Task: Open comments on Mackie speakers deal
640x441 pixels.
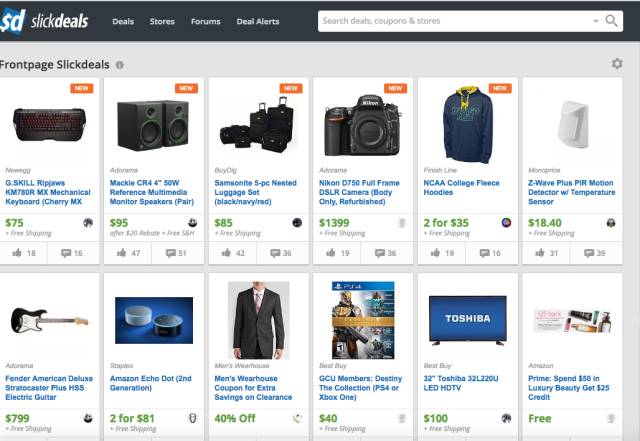Action: pyautogui.click(x=176, y=253)
